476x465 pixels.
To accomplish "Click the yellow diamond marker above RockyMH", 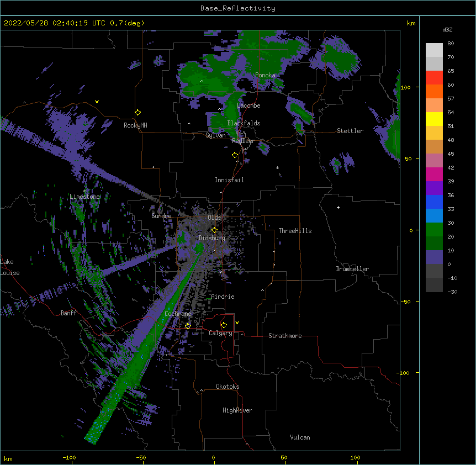I will 138,113.
